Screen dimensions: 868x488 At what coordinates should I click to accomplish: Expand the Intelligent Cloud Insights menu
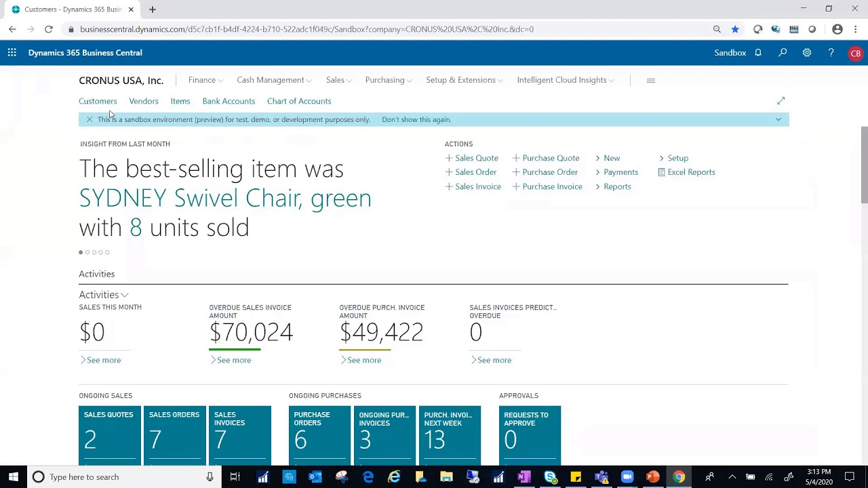pos(566,80)
